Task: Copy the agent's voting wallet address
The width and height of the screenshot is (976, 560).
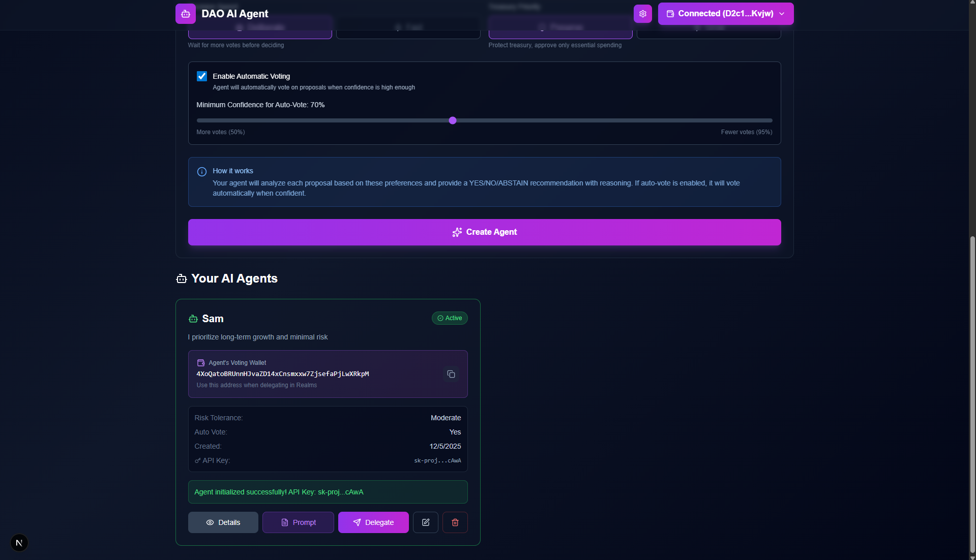Action: [x=451, y=374]
